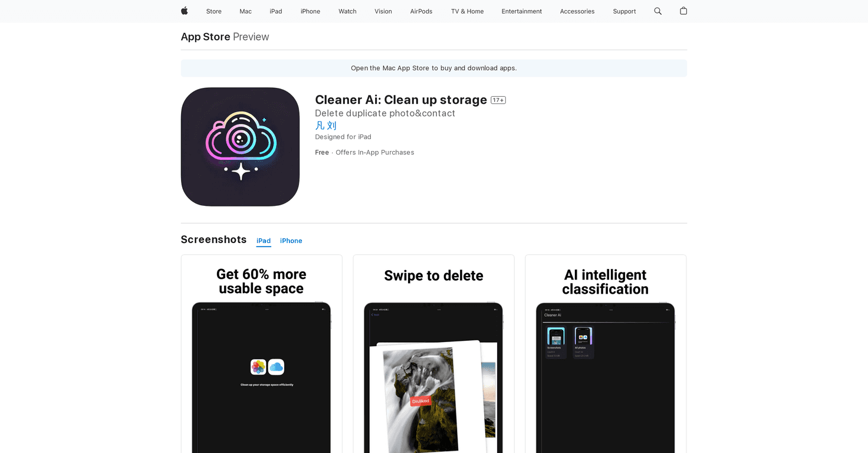The image size is (868, 453).
Task: Open the Support menu item
Action: click(624, 11)
